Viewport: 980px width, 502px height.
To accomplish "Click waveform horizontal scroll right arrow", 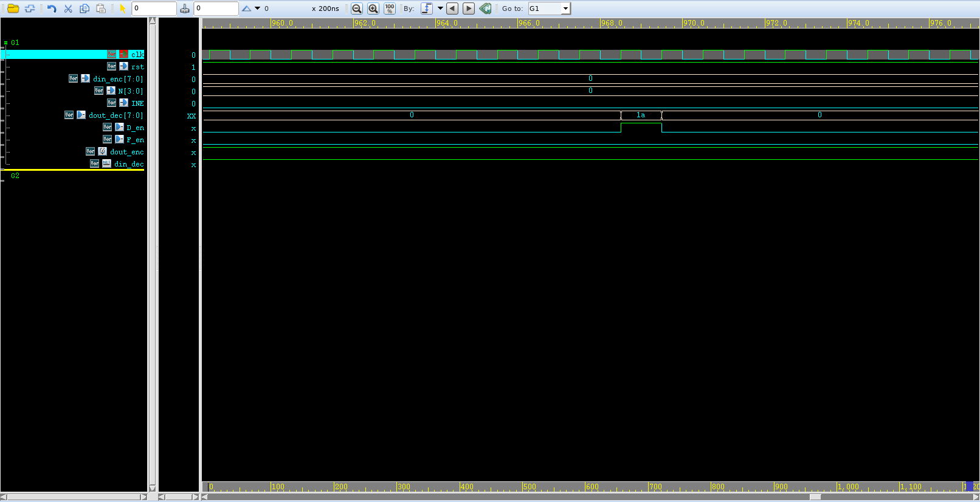I will click(976, 497).
